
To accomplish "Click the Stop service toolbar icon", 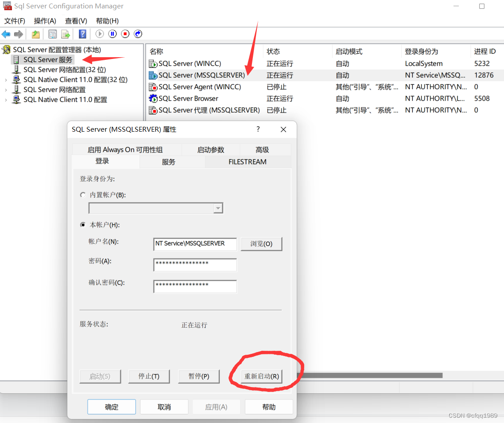I will [x=125, y=34].
